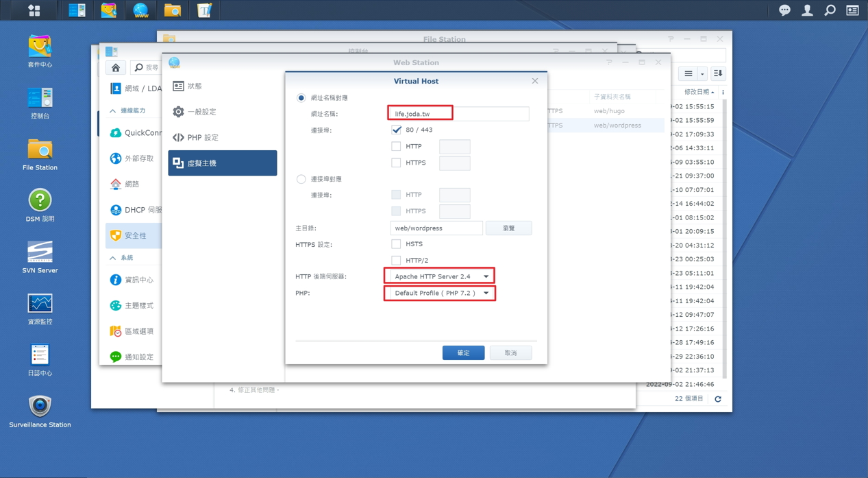
Task: Refresh the File Station file list
Action: click(x=718, y=398)
